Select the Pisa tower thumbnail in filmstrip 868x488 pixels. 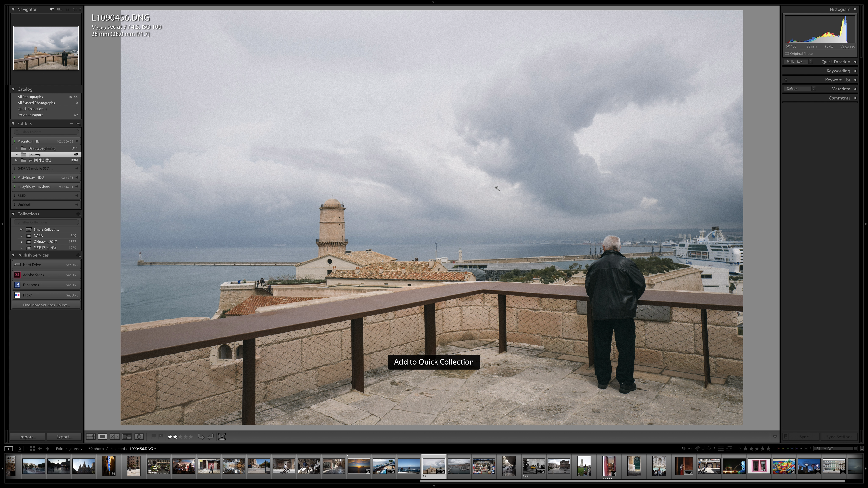pos(584,466)
